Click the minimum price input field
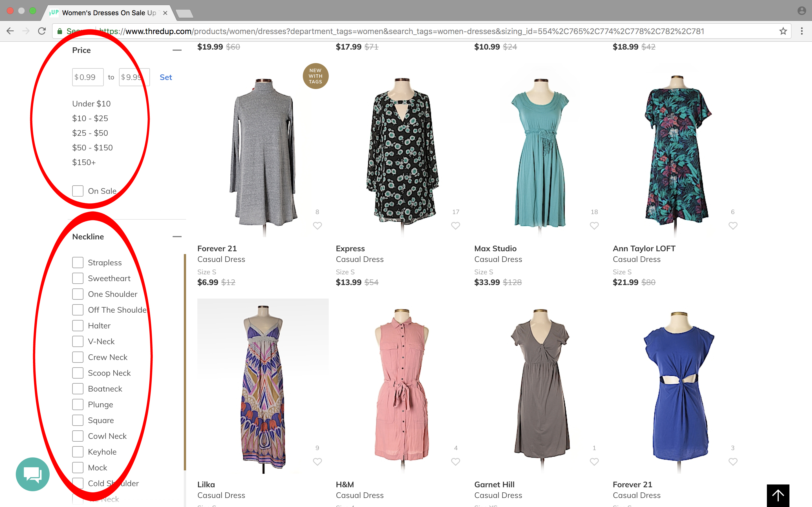Image resolution: width=812 pixels, height=507 pixels. coord(88,77)
